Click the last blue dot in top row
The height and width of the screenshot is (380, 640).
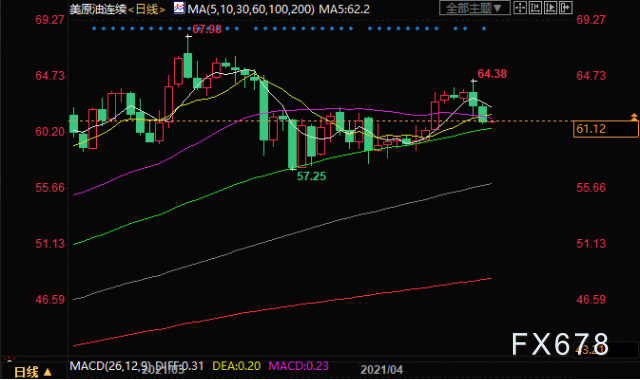[x=484, y=29]
